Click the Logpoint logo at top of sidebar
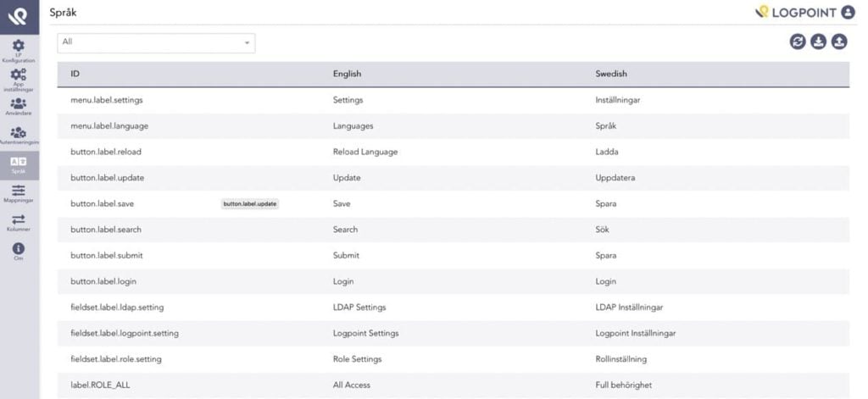 (x=19, y=16)
